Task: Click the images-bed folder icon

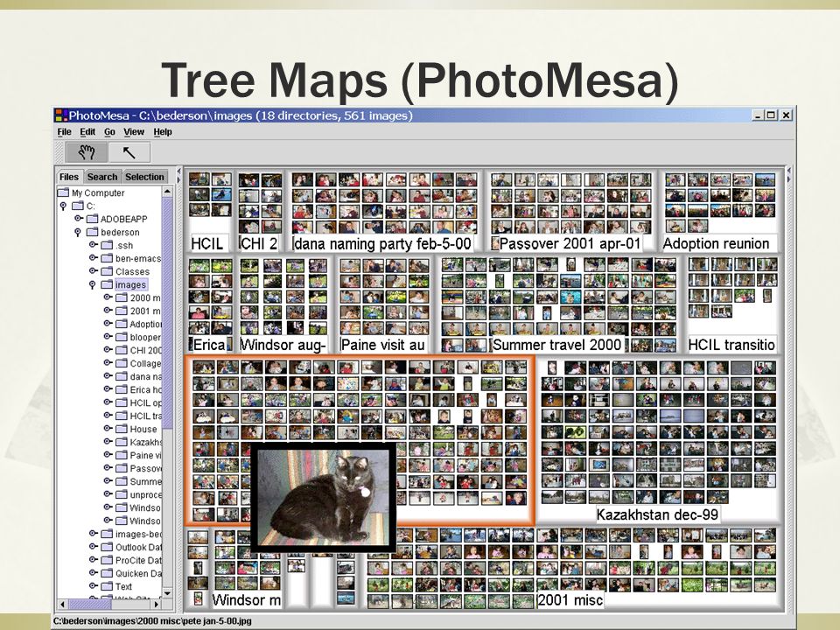Action: [107, 534]
